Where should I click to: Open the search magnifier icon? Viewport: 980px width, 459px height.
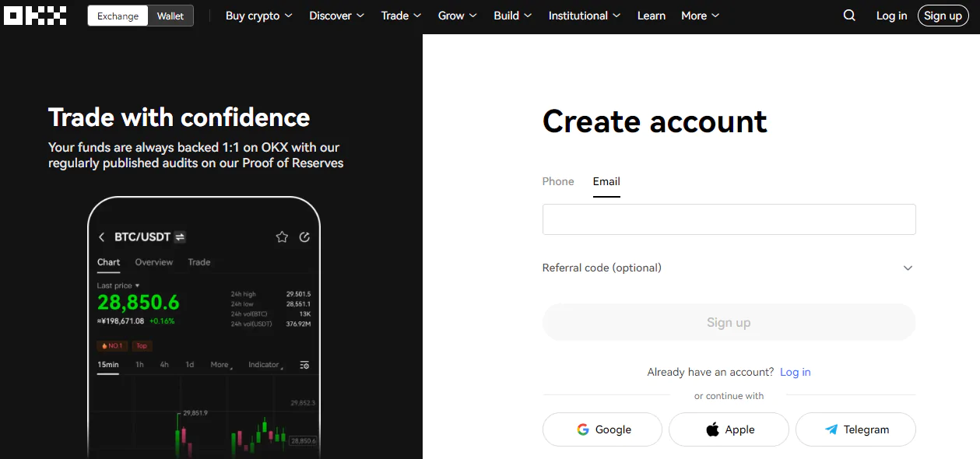[849, 16]
